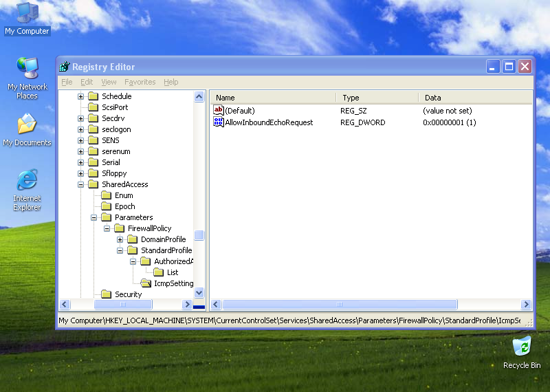Click the DomainProfile folder icon
Screen dimensions: 550x392
pyautogui.click(x=132, y=239)
